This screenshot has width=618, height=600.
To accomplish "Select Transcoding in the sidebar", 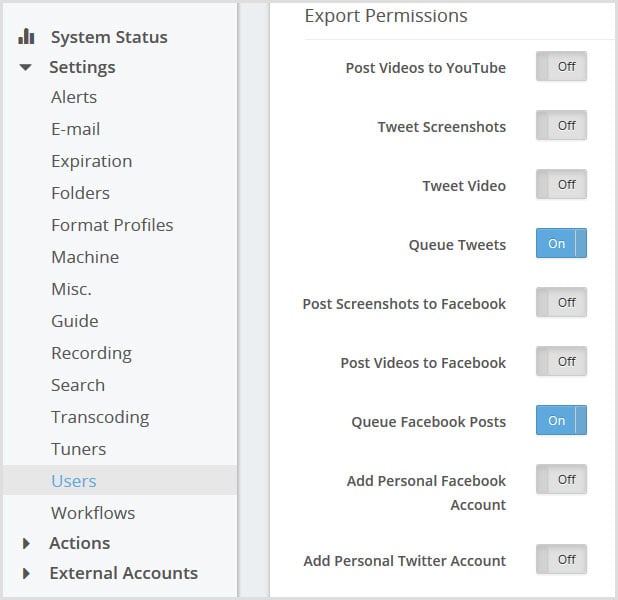I will (100, 417).
